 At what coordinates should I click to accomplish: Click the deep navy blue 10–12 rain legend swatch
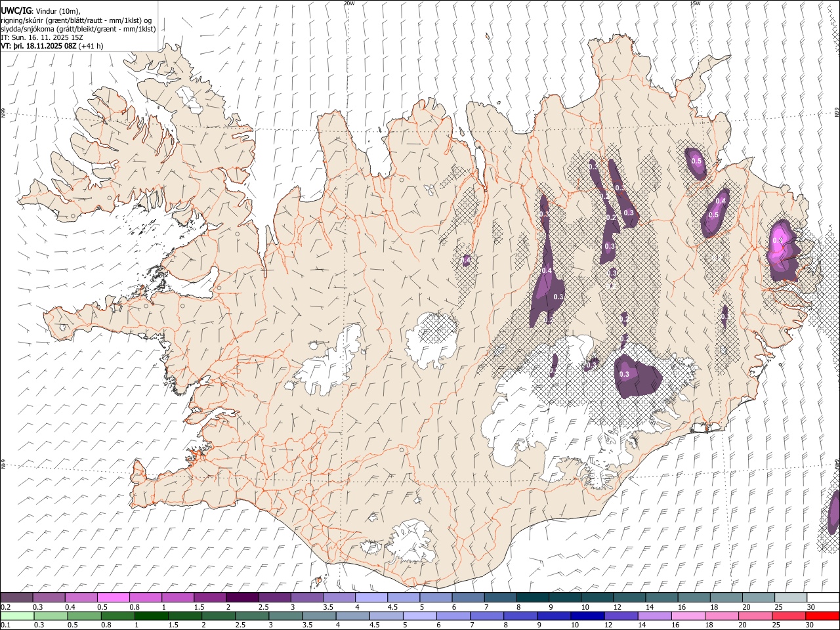coord(587,616)
